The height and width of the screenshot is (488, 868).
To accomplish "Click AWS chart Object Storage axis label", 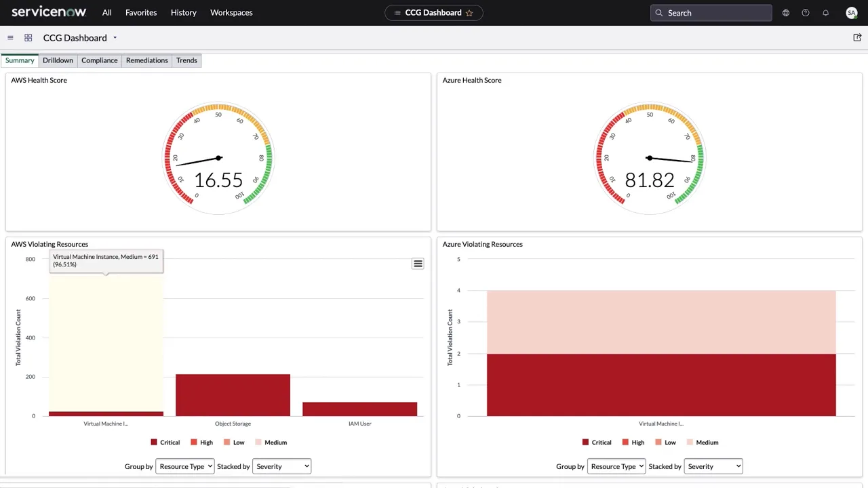I will tap(233, 424).
